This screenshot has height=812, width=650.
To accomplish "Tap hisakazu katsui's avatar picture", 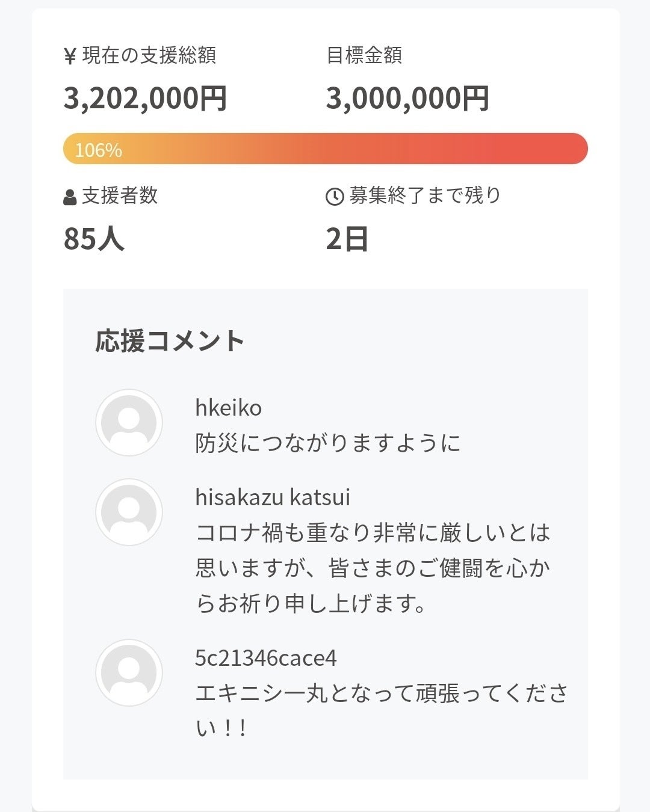I will pyautogui.click(x=129, y=512).
